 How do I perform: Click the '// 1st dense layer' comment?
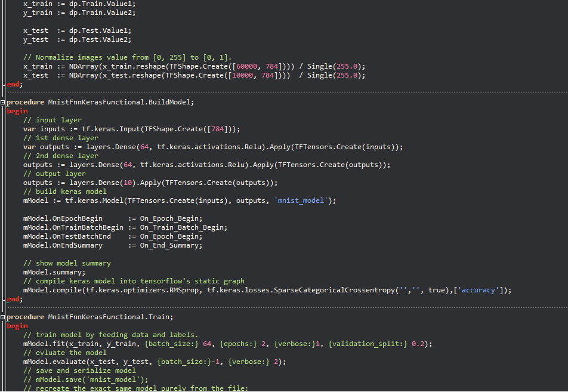point(60,138)
